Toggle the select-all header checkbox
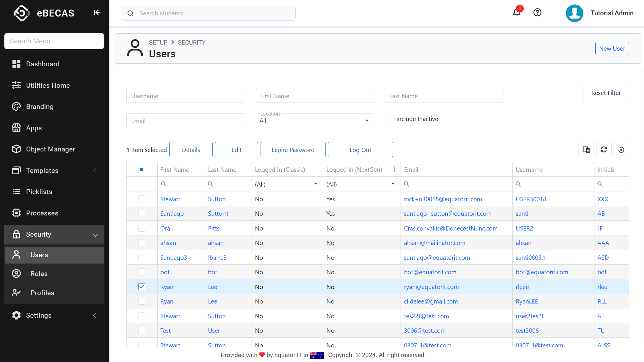Screen dimensions: 644x362 click(142, 169)
